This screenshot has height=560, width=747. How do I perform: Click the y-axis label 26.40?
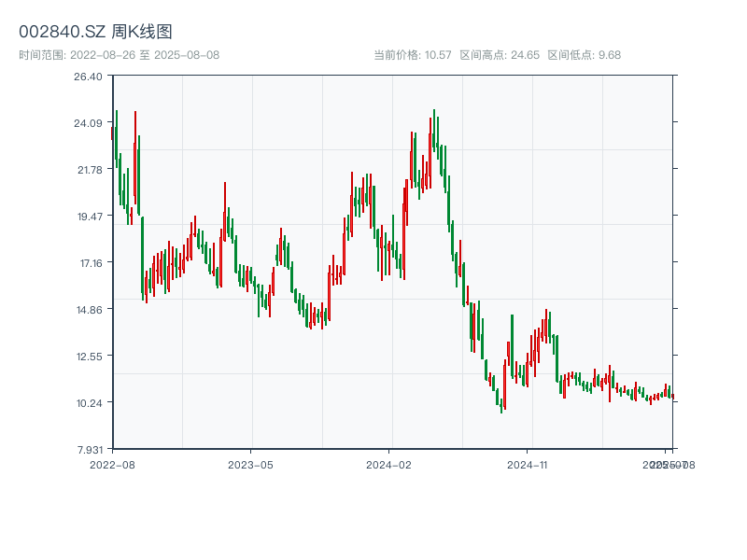[x=88, y=77]
